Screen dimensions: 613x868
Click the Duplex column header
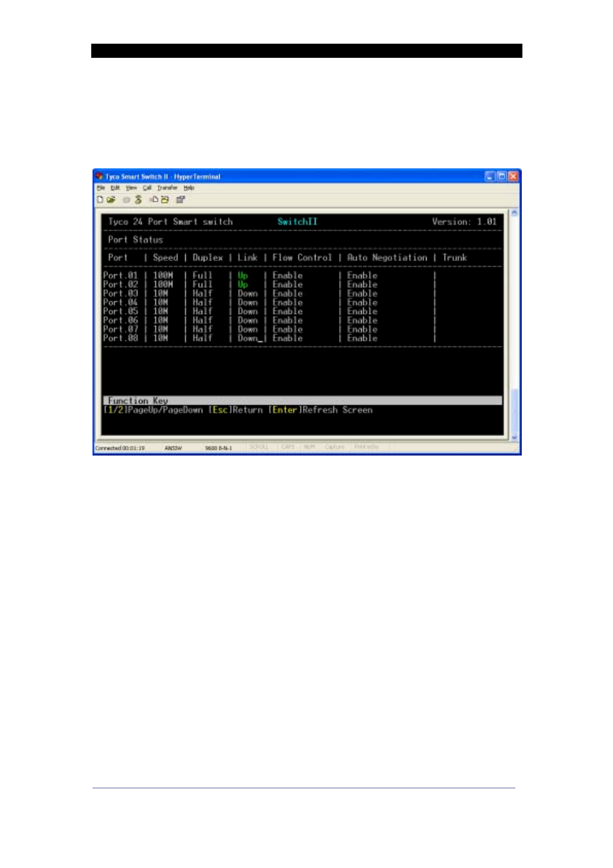[208, 258]
